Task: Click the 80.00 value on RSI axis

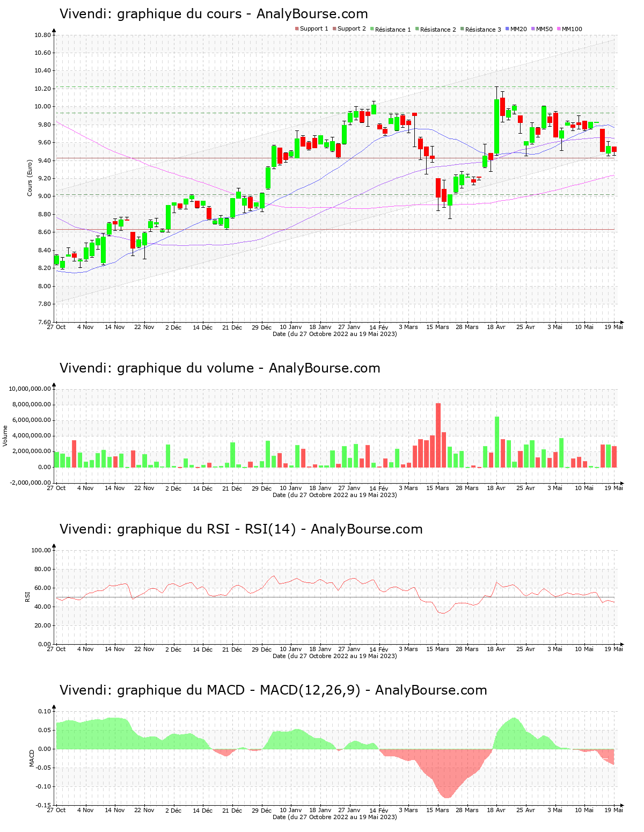Action: pyautogui.click(x=42, y=569)
